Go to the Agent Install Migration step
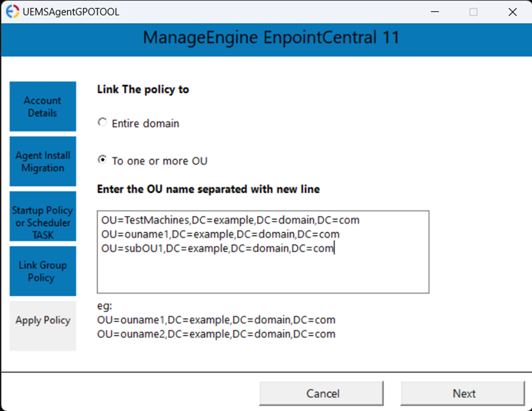The height and width of the screenshot is (411, 532). pyautogui.click(x=43, y=161)
